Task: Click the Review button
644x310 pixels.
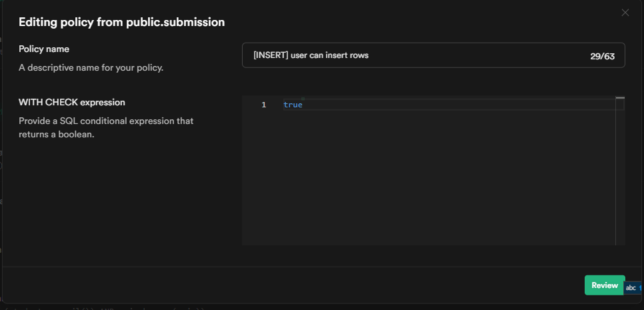Action: pyautogui.click(x=605, y=285)
